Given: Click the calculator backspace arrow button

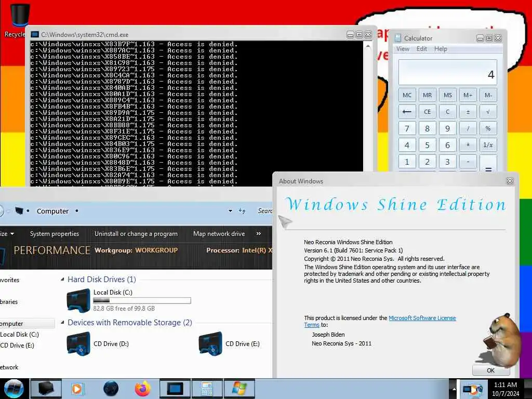Looking at the screenshot, I should (407, 112).
